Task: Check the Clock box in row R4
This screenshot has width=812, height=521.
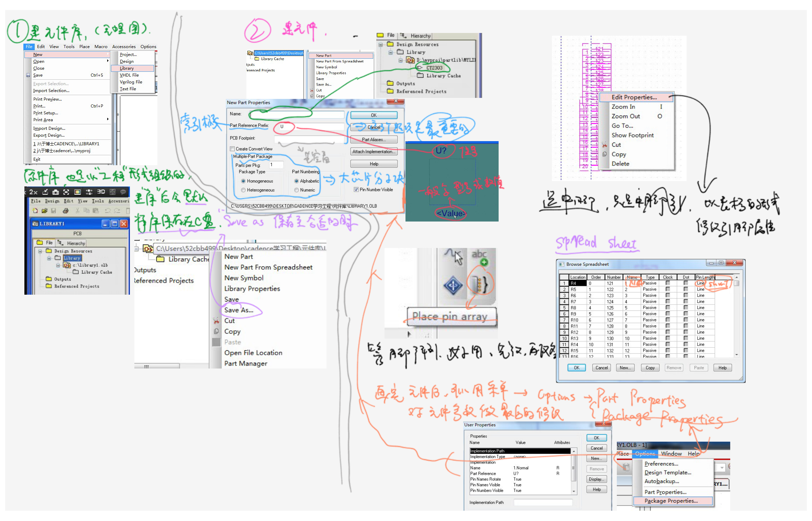Action: pyautogui.click(x=668, y=283)
